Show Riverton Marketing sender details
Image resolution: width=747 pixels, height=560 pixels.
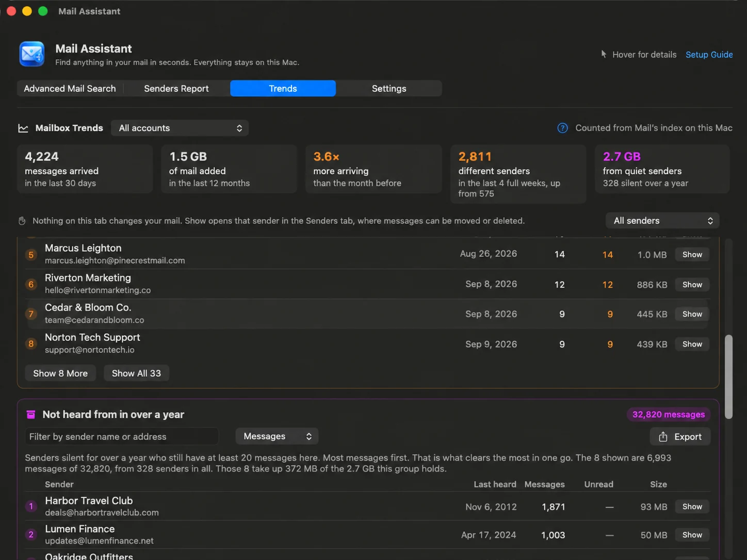coord(692,285)
